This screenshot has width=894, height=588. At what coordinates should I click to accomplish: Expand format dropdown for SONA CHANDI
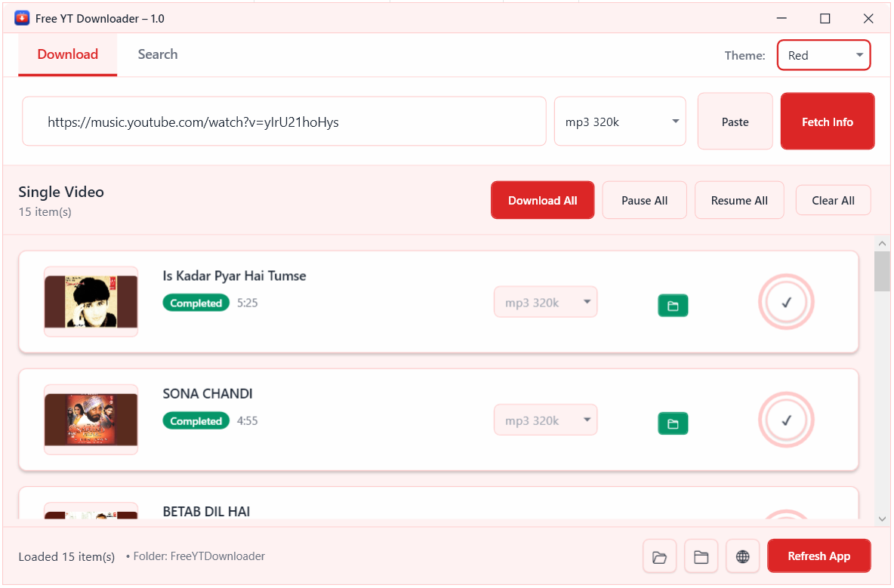point(545,420)
